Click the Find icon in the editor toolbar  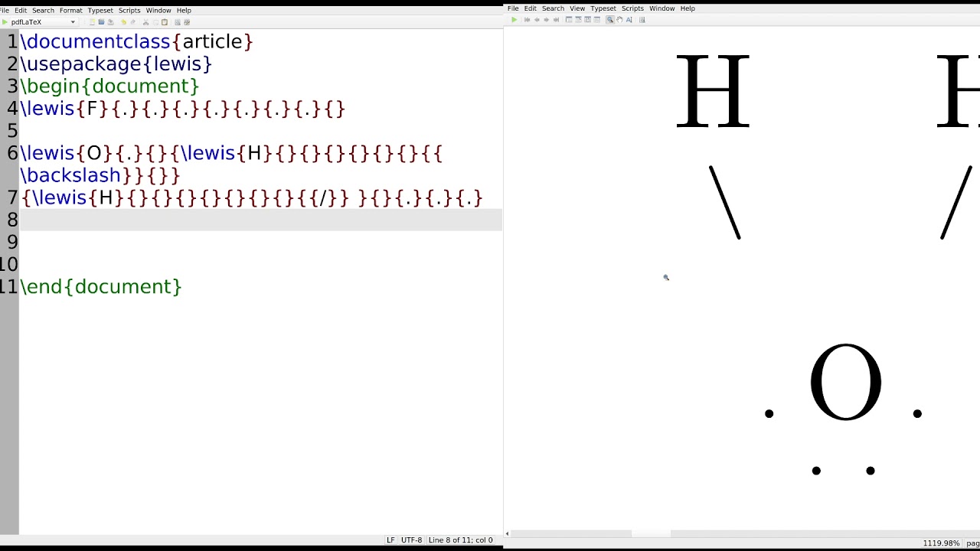click(178, 22)
